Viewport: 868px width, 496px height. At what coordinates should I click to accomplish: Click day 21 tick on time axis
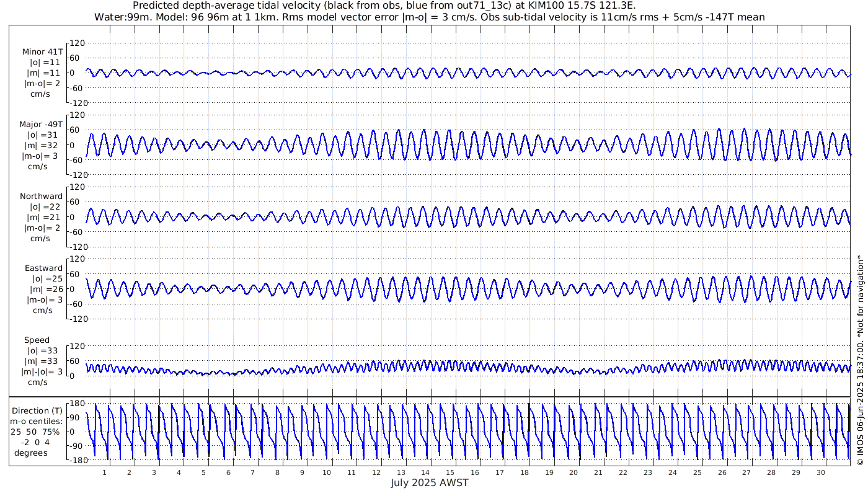click(598, 472)
